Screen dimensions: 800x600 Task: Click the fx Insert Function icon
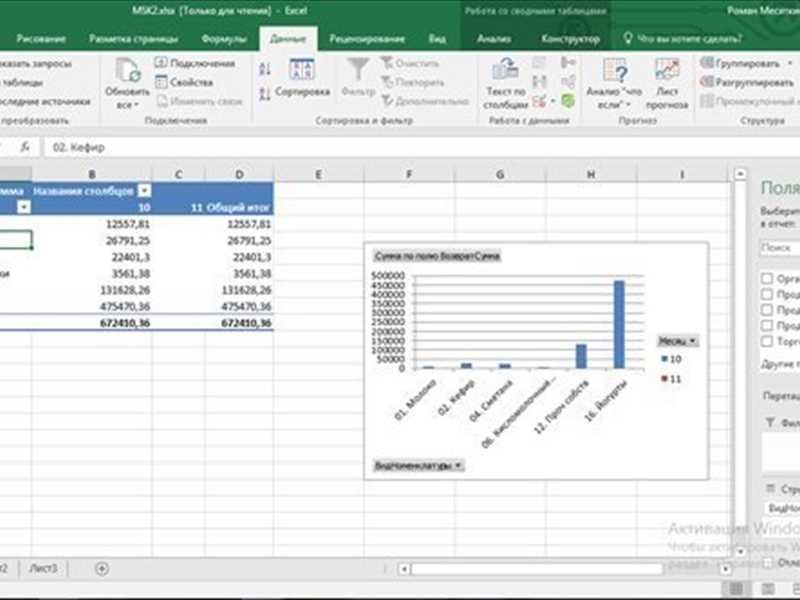(x=24, y=147)
